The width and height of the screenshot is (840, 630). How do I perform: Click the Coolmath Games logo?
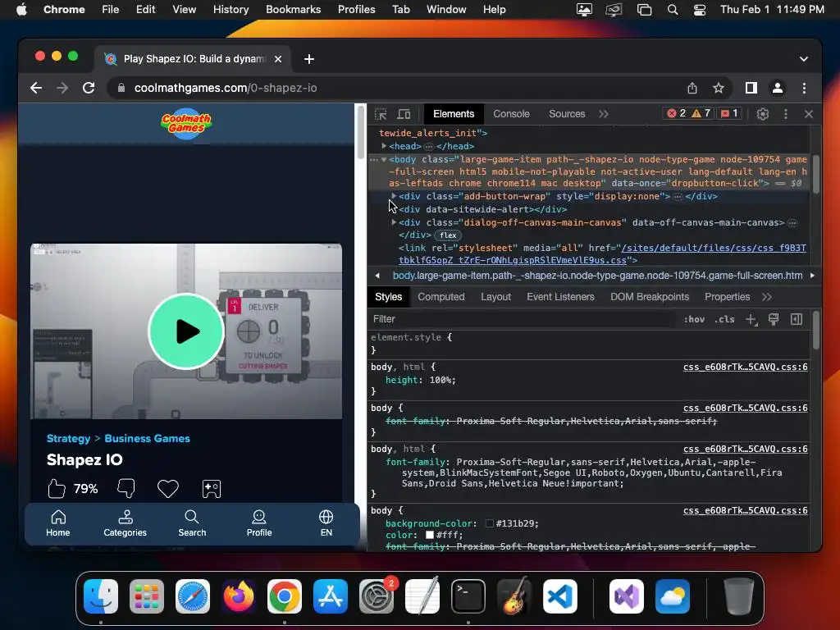tap(186, 123)
